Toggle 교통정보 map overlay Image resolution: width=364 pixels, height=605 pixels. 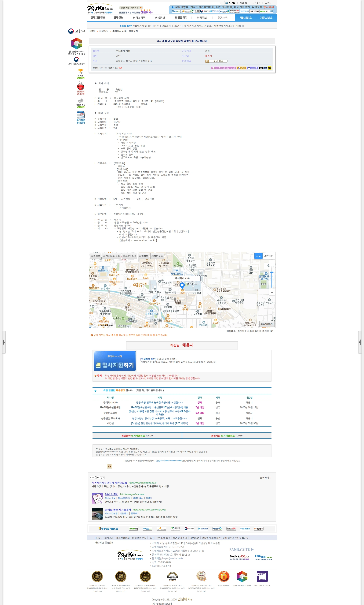[95, 256]
